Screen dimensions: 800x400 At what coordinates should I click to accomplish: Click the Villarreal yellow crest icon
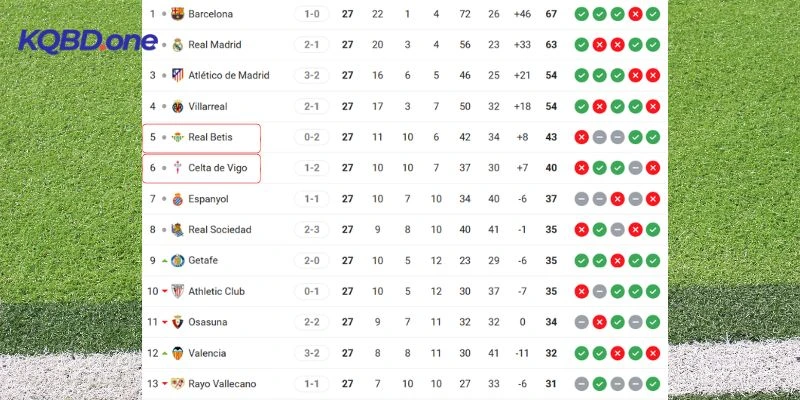177,106
